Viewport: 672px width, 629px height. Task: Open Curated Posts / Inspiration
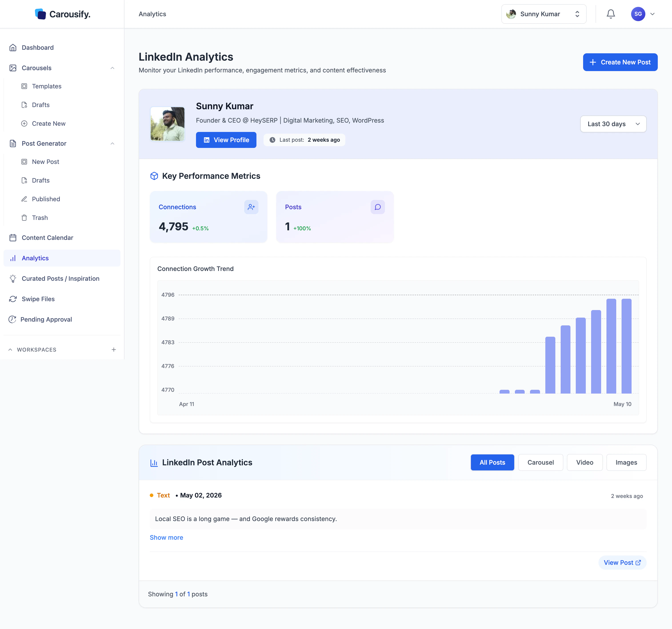pos(62,279)
